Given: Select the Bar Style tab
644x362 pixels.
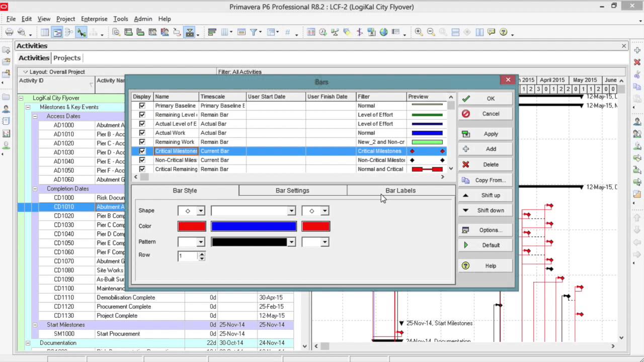Looking at the screenshot, I should [x=185, y=191].
